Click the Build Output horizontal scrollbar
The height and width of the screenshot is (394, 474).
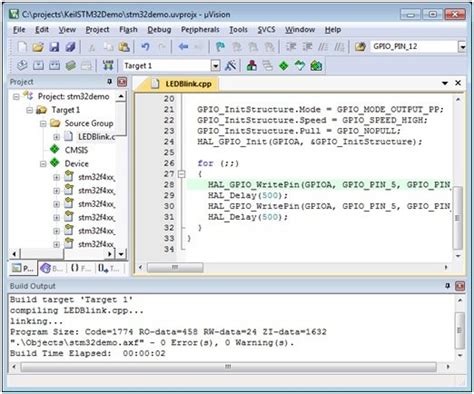[228, 367]
